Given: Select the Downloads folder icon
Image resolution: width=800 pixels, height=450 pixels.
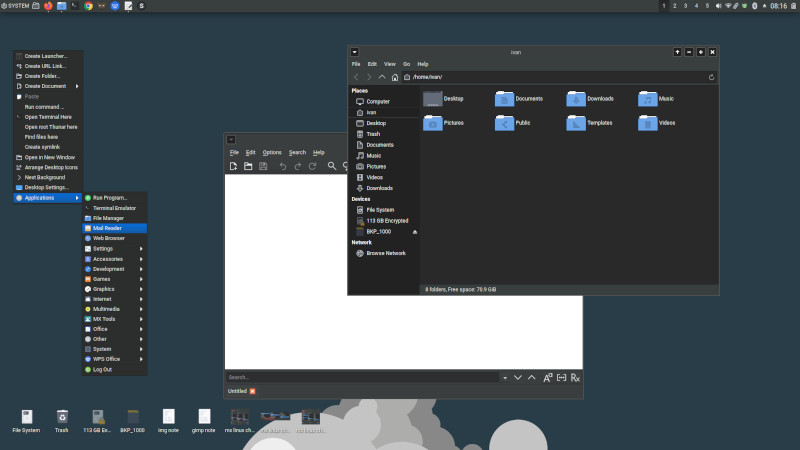Looking at the screenshot, I should pos(576,98).
